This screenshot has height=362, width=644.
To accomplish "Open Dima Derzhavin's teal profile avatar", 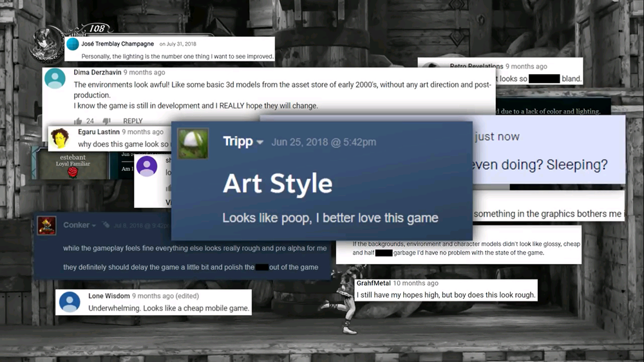I will coord(55,79).
